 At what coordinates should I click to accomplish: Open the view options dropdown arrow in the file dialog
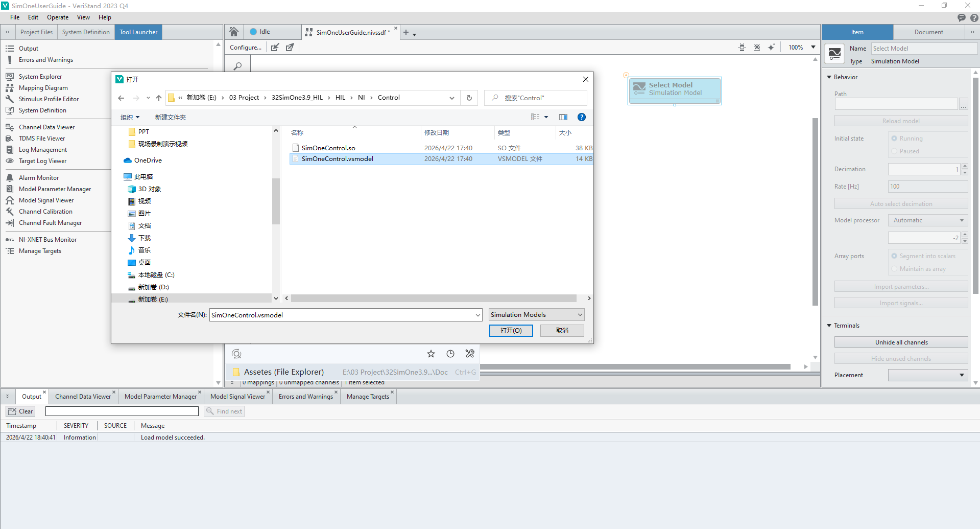[546, 117]
